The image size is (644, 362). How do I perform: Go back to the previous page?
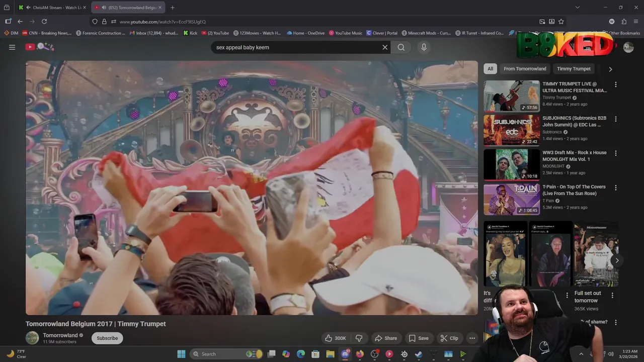(x=20, y=22)
